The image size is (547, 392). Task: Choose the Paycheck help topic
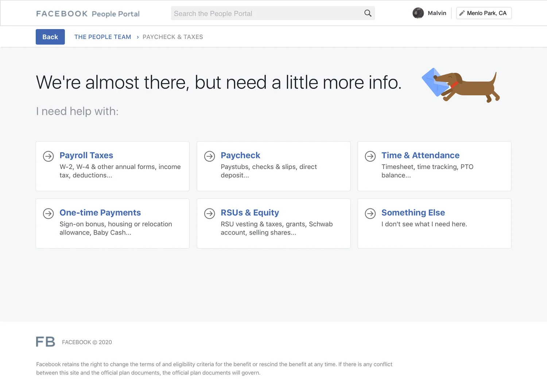coord(273,166)
